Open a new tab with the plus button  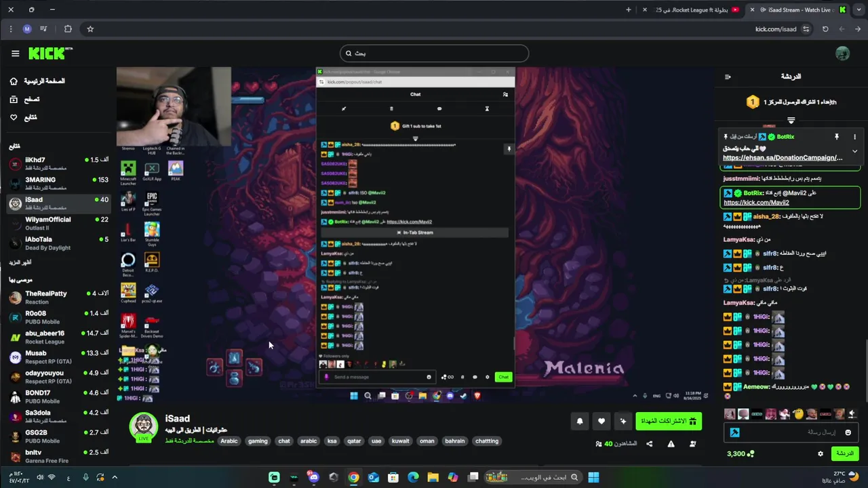click(629, 9)
